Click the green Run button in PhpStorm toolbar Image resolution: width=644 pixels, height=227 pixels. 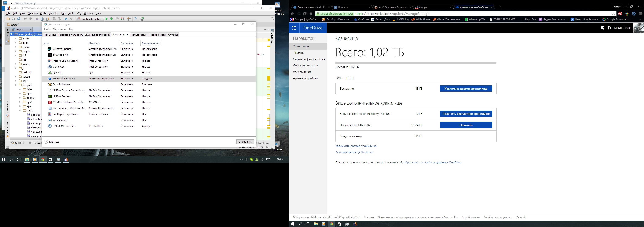[x=107, y=19]
